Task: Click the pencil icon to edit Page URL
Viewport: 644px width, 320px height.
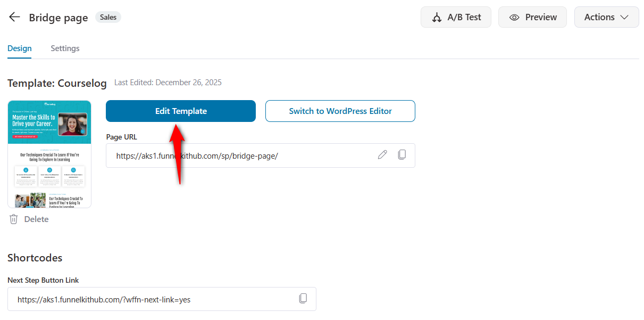Action: click(382, 154)
